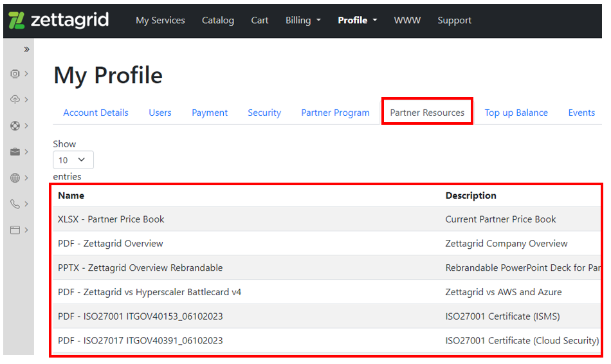611x364 pixels.
Task: Expand chevron next to briefcase icon
Action: click(x=26, y=152)
